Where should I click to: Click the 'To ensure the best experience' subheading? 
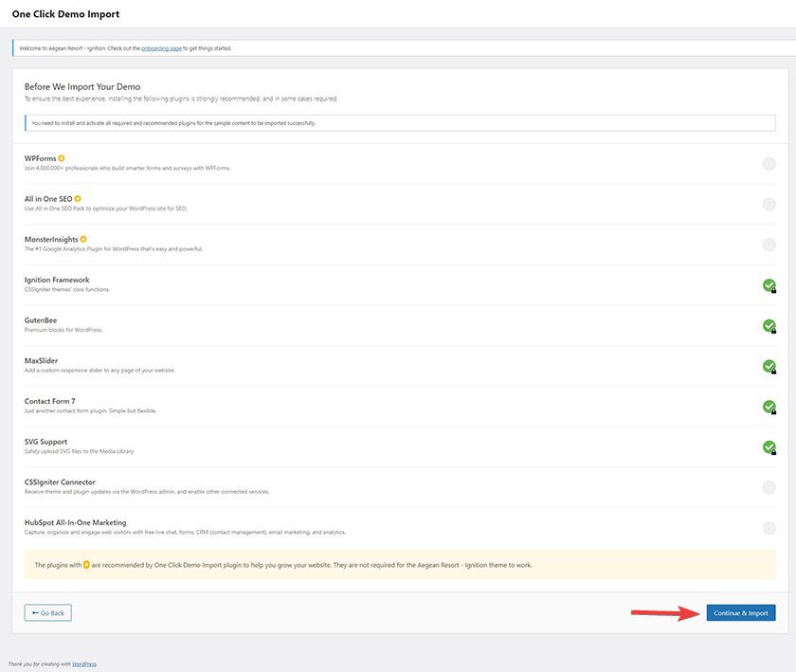[181, 99]
